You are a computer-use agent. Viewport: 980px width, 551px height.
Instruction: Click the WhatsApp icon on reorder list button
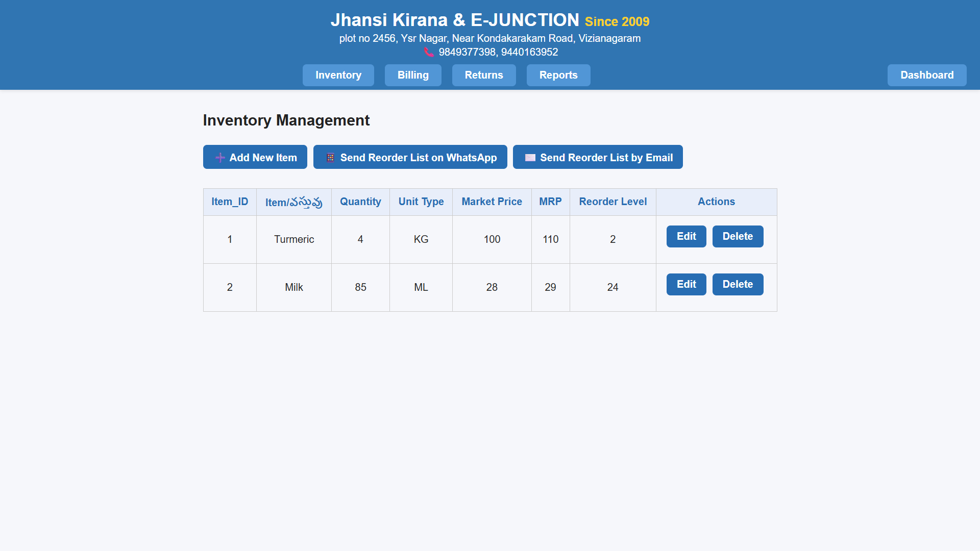coord(330,157)
